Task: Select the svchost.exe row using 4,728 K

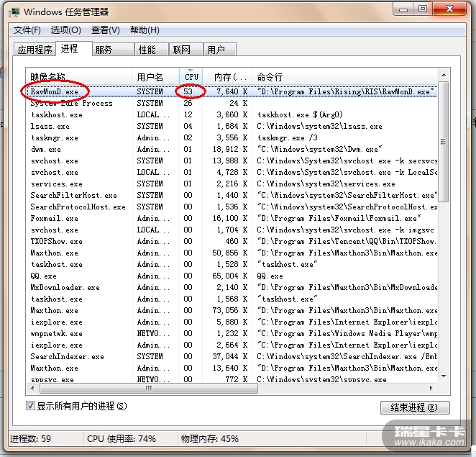Action: click(x=232, y=172)
